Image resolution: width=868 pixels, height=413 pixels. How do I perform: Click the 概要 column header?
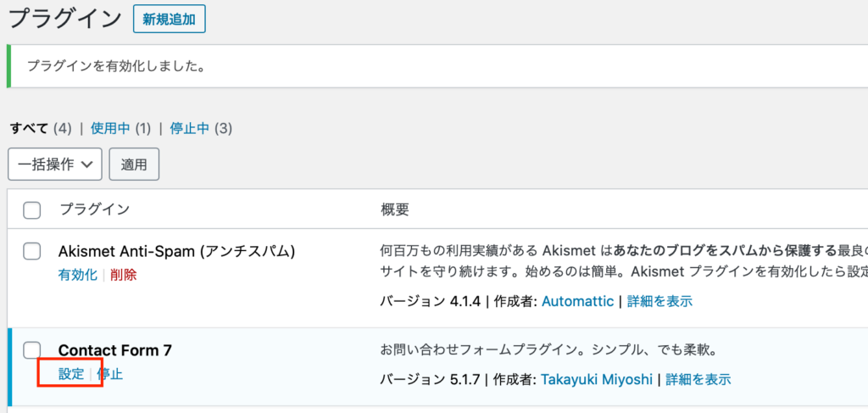[x=395, y=209]
